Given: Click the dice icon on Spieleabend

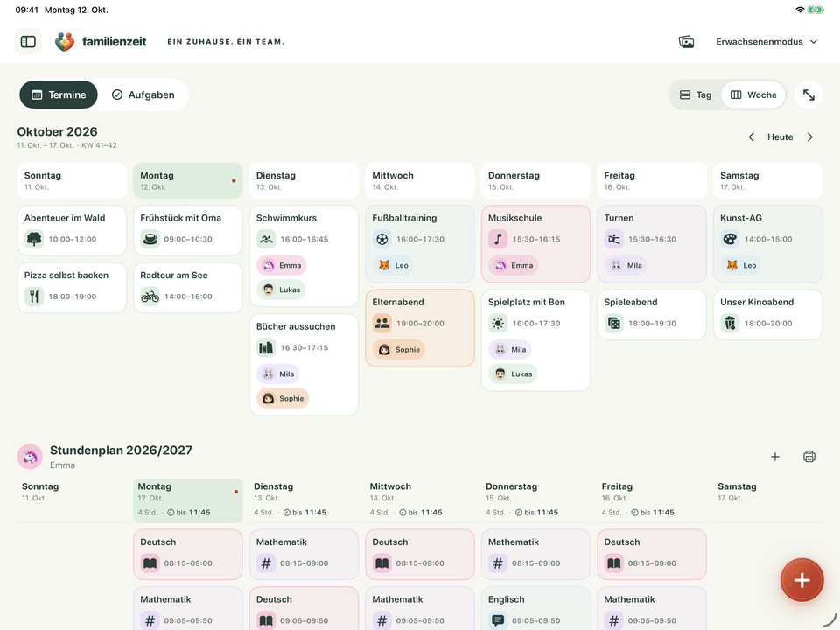Looking at the screenshot, I should pyautogui.click(x=614, y=323).
